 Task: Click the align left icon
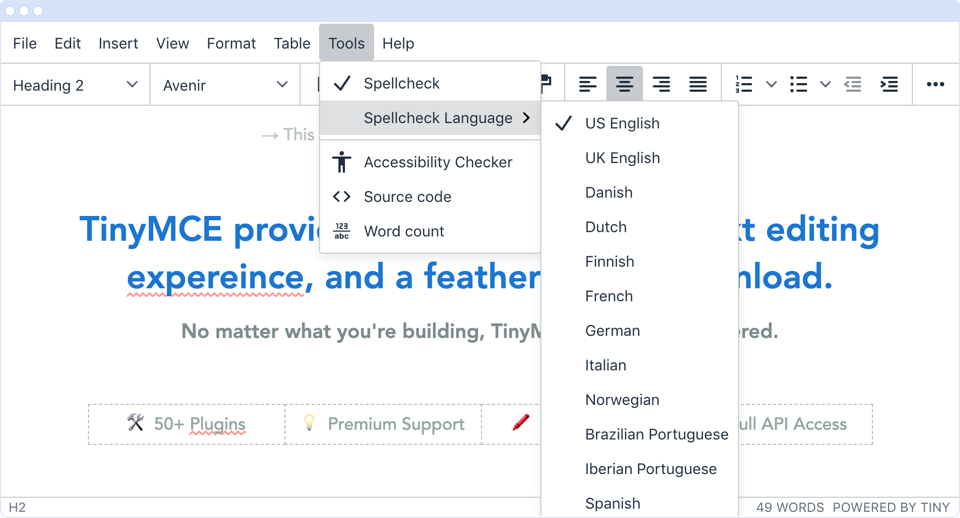click(587, 84)
